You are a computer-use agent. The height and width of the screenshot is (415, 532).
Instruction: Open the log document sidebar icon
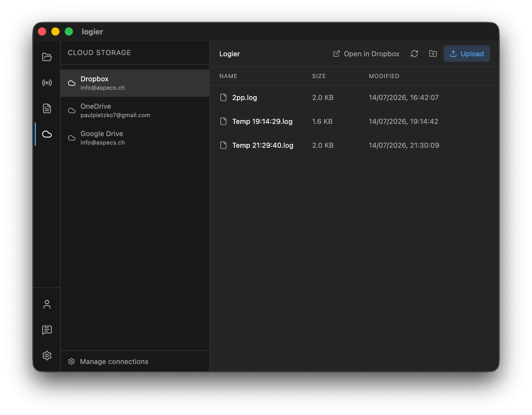tap(47, 108)
